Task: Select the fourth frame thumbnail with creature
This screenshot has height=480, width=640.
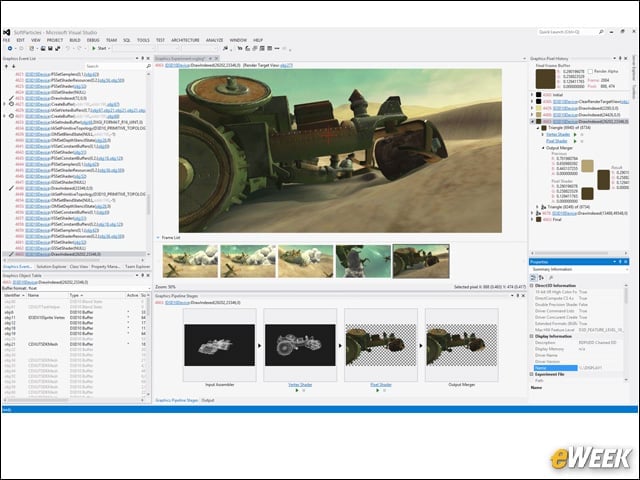Action: coord(363,261)
